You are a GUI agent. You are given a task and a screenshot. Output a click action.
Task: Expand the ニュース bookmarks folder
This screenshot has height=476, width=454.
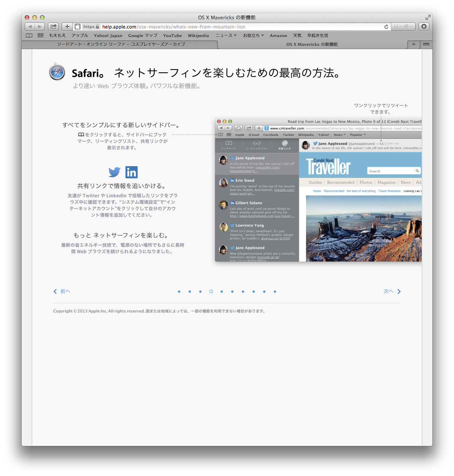[x=226, y=36]
